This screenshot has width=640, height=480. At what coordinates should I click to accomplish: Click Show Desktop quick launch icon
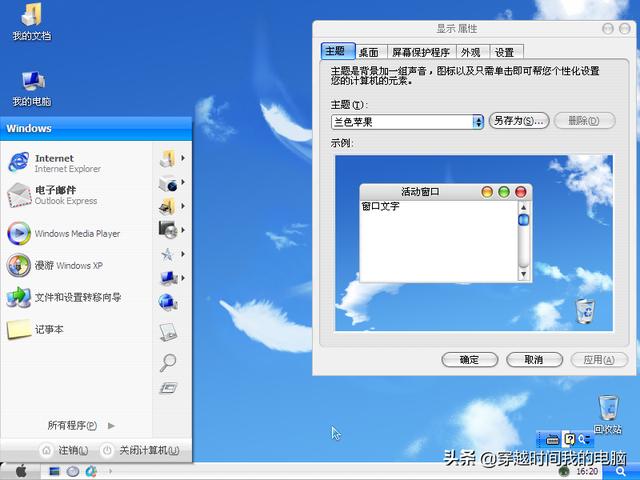click(54, 471)
